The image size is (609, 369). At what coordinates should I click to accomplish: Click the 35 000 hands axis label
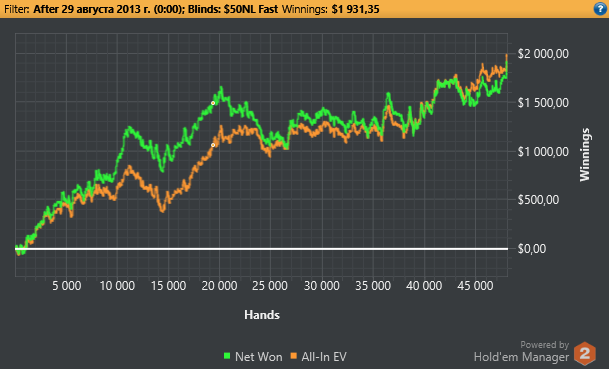[373, 286]
